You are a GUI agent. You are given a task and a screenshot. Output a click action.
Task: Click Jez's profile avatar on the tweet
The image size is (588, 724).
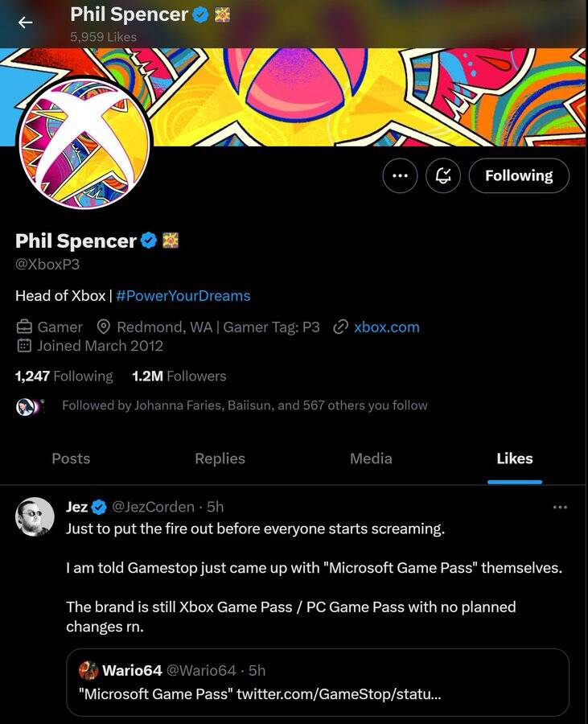(35, 516)
